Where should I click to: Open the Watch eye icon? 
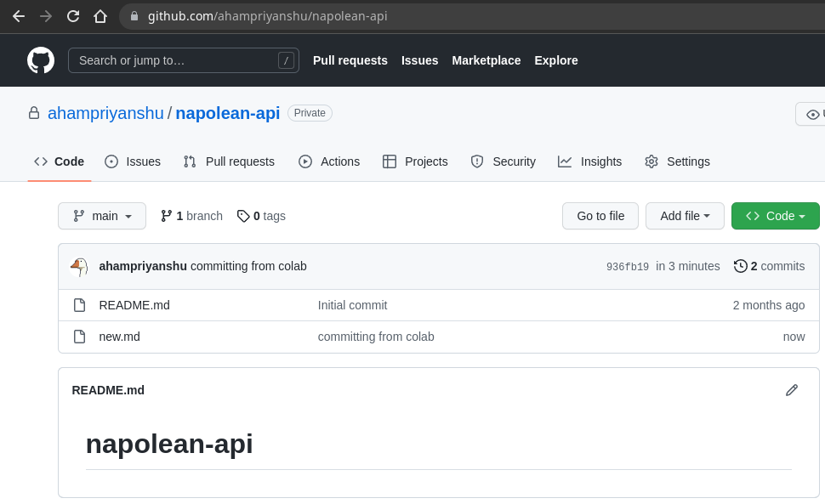click(813, 114)
